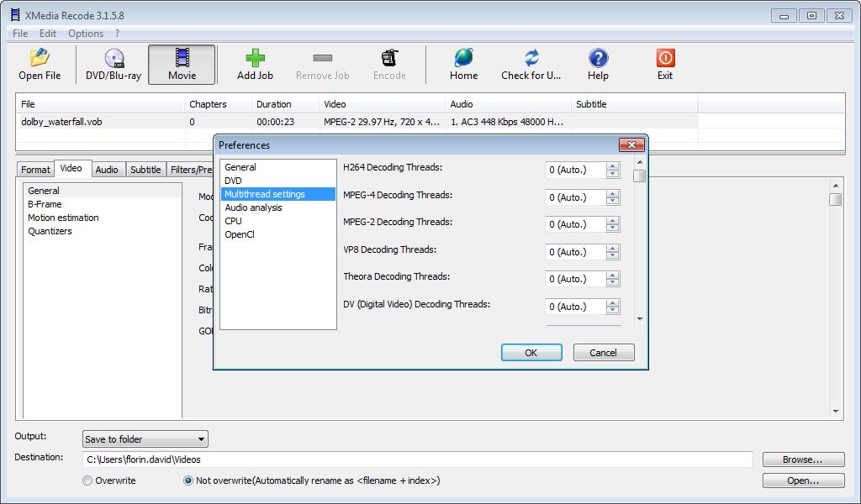Switch to the Format tab

tap(35, 170)
